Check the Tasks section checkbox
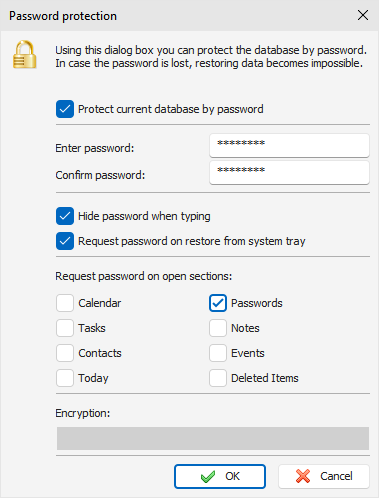The height and width of the screenshot is (498, 379). (65, 328)
